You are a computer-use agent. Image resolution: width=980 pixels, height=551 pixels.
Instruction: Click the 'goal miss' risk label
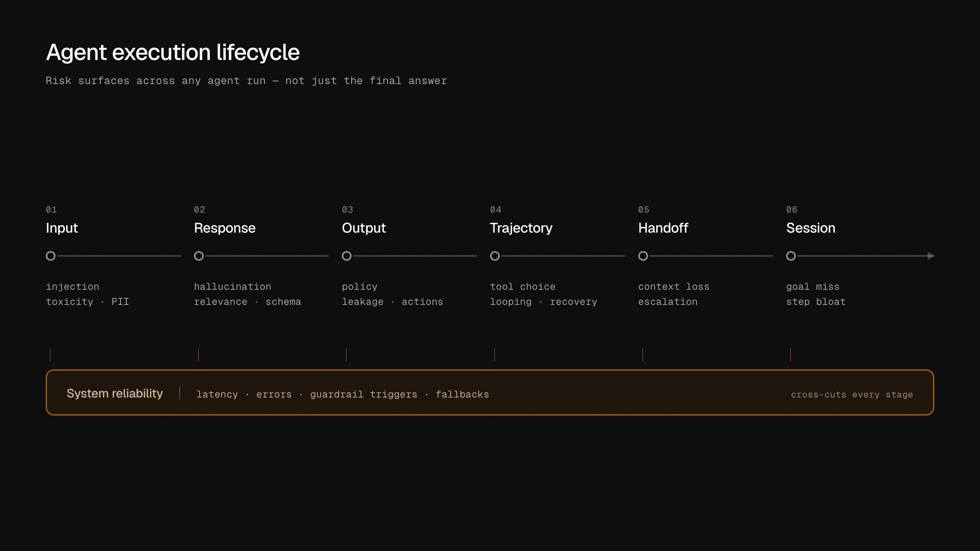click(813, 287)
